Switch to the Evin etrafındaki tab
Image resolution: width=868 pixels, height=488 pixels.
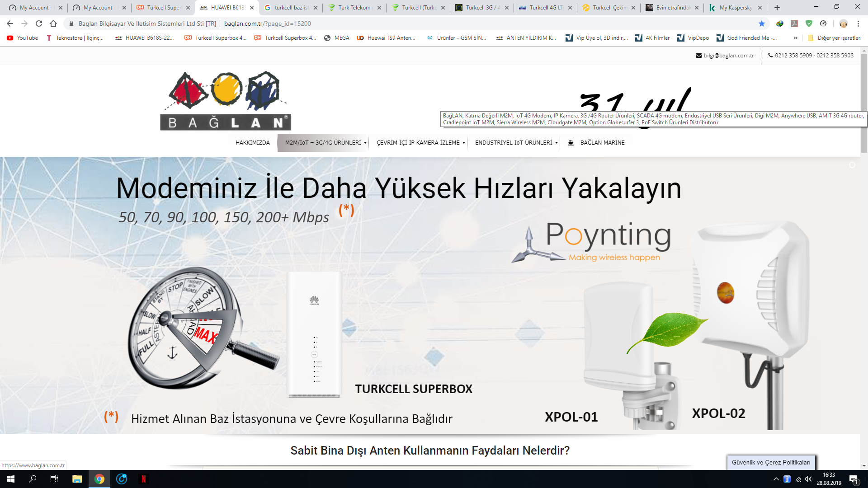[672, 8]
